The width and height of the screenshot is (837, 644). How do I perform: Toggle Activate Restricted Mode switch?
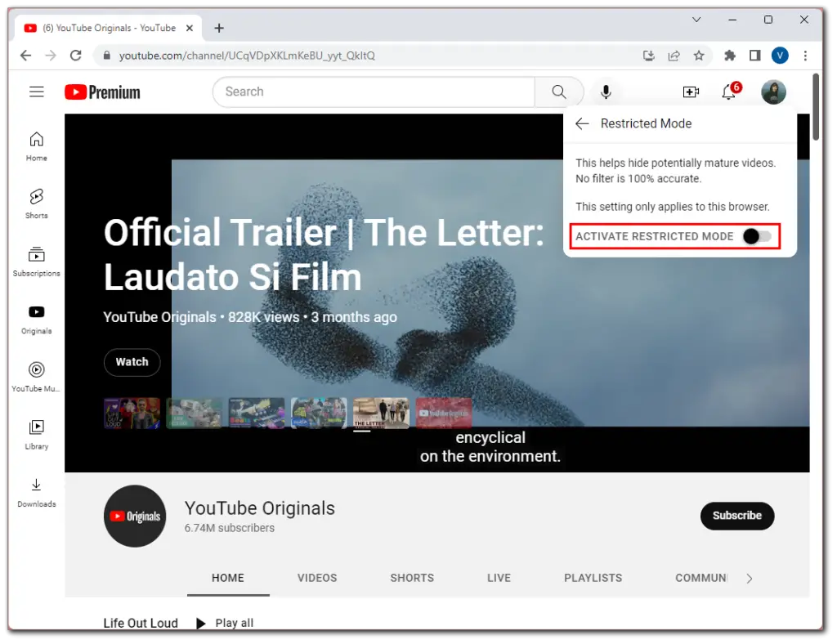pos(756,236)
